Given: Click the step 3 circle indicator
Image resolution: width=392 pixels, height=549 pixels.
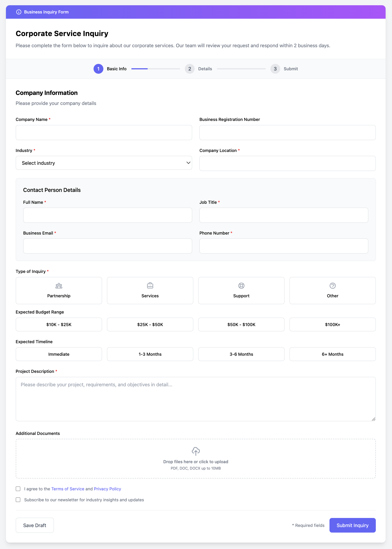Looking at the screenshot, I should pyautogui.click(x=275, y=69).
